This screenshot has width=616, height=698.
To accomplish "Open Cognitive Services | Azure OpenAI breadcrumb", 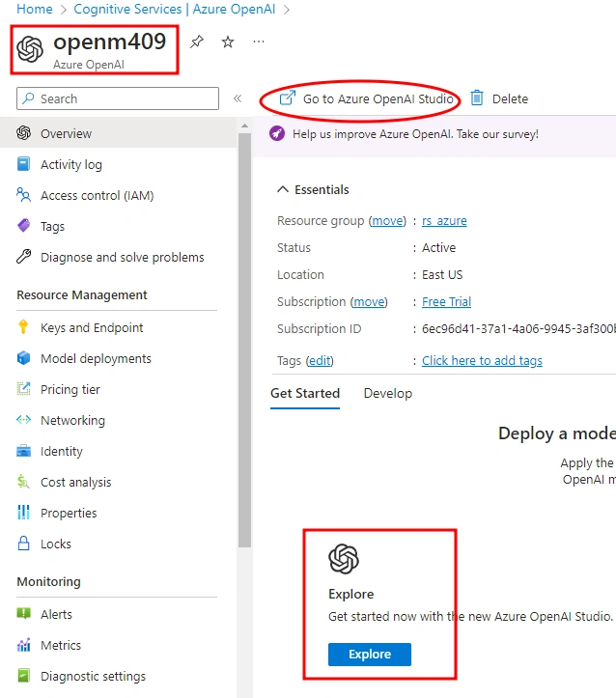I will click(x=175, y=9).
